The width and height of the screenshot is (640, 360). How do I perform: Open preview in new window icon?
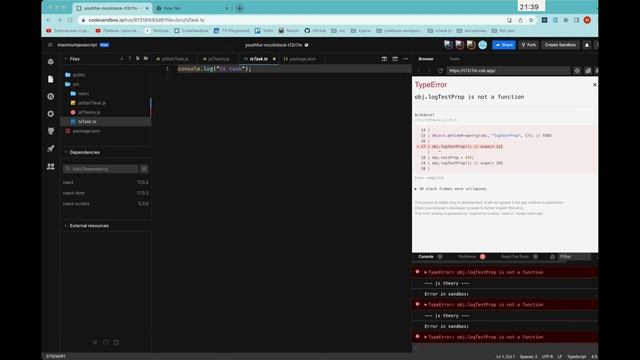(x=588, y=71)
